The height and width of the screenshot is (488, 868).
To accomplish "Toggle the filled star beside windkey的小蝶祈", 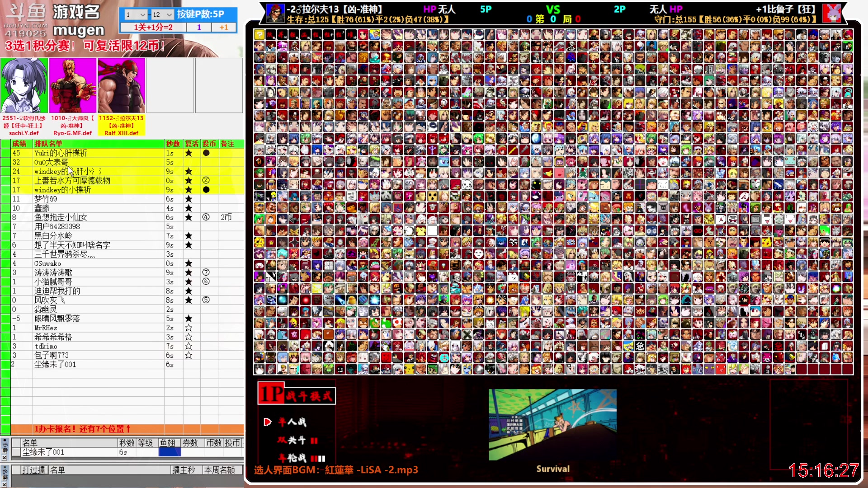I will coord(189,190).
